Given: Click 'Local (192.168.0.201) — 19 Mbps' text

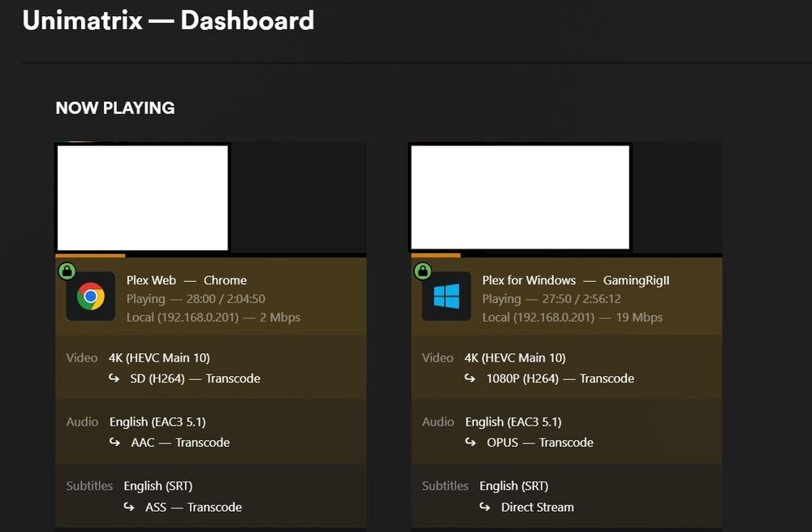Looking at the screenshot, I should (572, 317).
